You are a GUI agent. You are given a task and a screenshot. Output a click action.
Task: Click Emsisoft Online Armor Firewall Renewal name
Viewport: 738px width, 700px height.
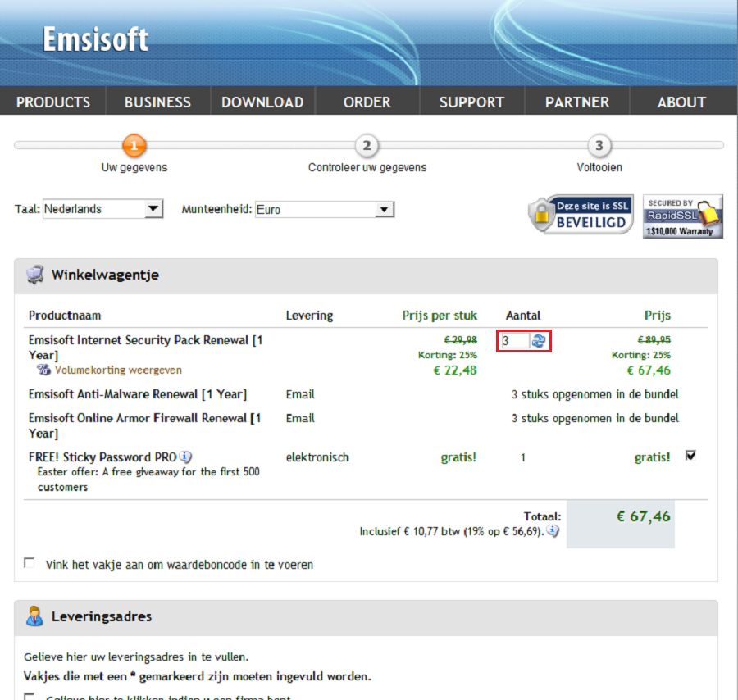[144, 425]
